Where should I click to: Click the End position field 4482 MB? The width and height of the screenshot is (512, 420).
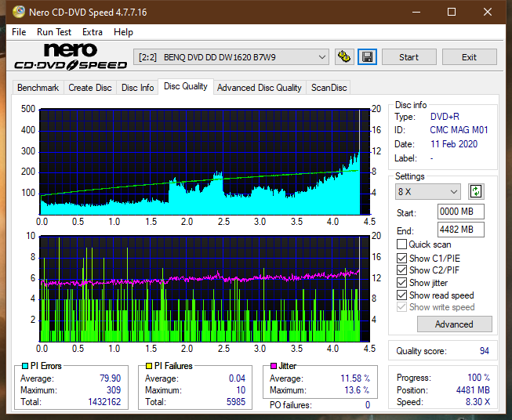[461, 230]
